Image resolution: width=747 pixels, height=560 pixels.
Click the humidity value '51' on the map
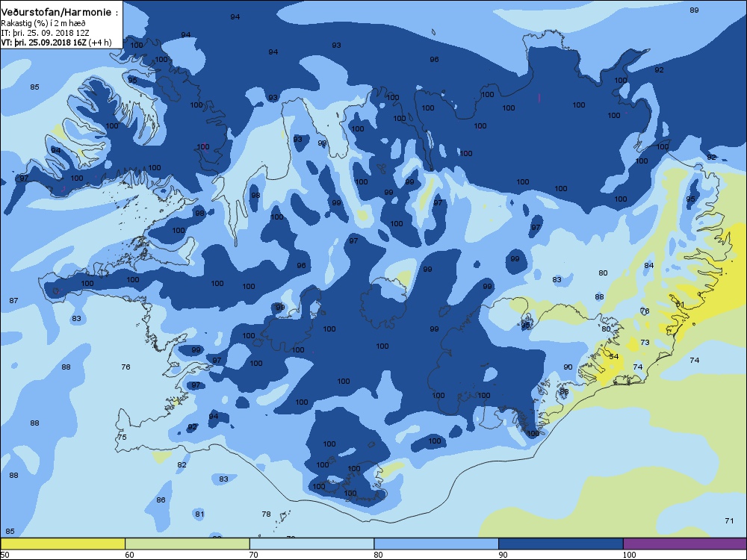coord(680,305)
